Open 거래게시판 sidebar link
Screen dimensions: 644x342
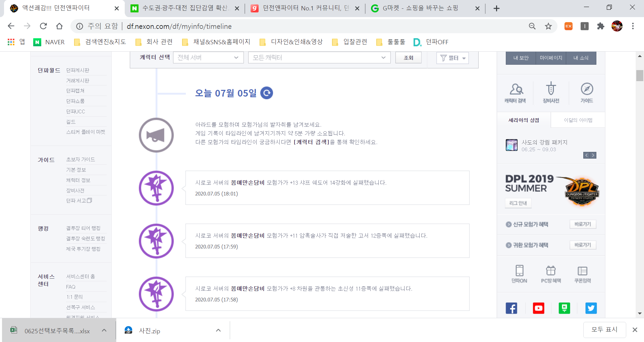click(78, 80)
